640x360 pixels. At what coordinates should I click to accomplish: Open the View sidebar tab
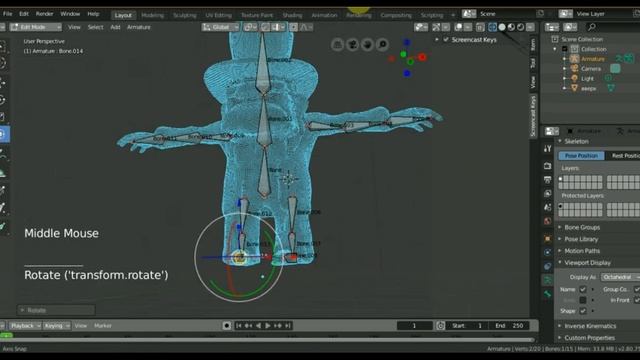coord(533,82)
